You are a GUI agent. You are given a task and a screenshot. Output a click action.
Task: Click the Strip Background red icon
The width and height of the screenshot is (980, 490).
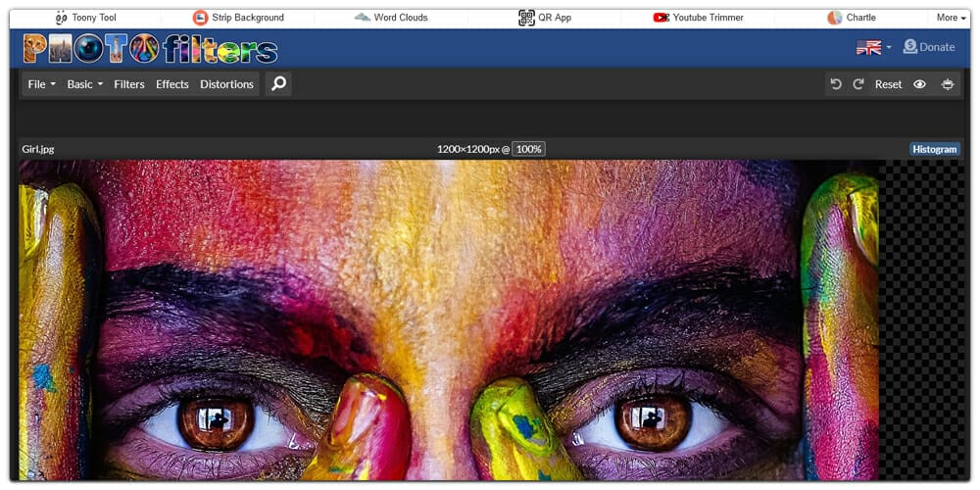(x=200, y=18)
